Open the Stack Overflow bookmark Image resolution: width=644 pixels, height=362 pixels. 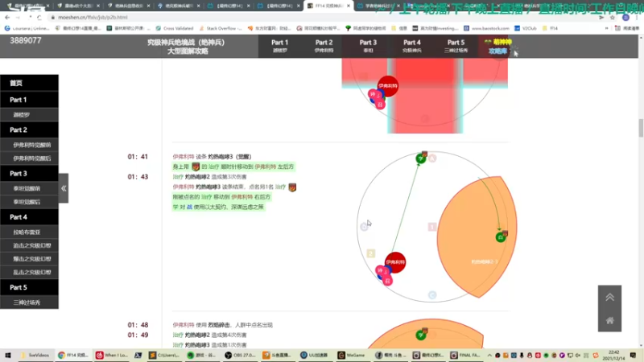(x=221, y=28)
